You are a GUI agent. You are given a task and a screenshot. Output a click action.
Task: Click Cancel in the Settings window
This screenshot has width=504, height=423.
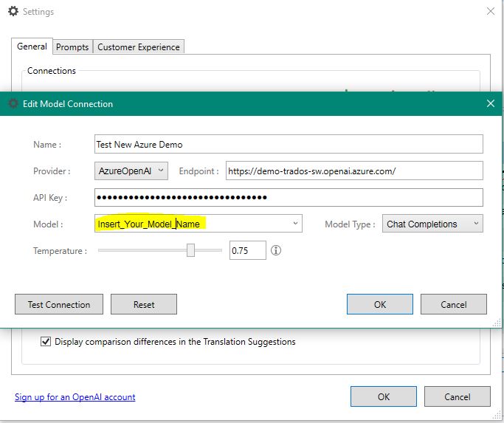pos(458,396)
